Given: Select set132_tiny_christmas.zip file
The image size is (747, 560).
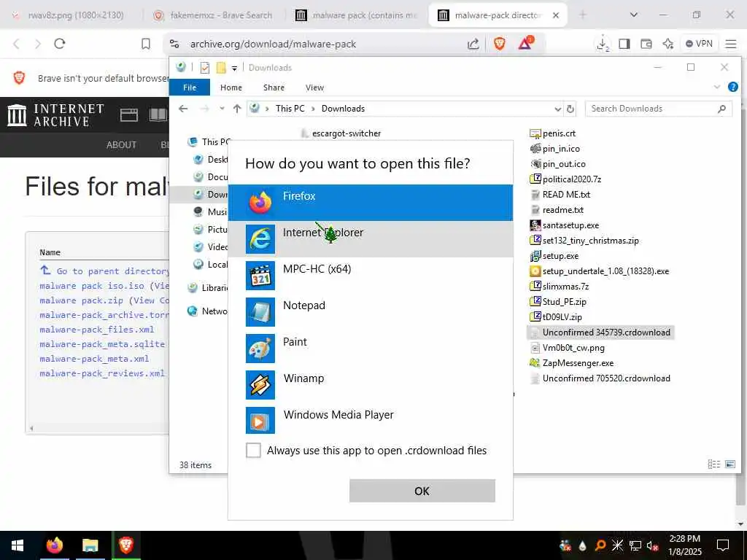Looking at the screenshot, I should pos(584,241).
